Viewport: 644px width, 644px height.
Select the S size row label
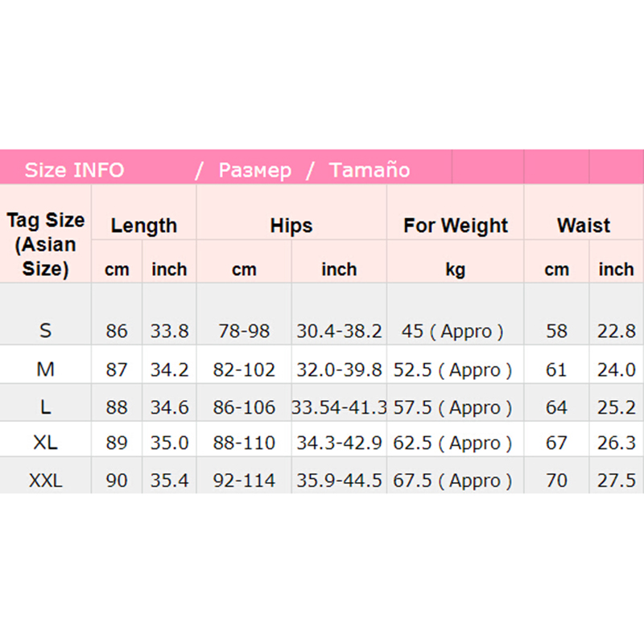[x=46, y=330]
